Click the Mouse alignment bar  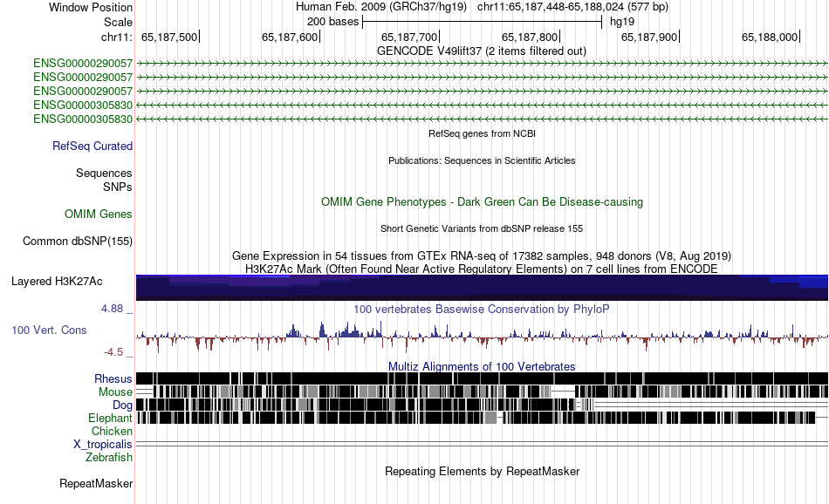point(482,392)
